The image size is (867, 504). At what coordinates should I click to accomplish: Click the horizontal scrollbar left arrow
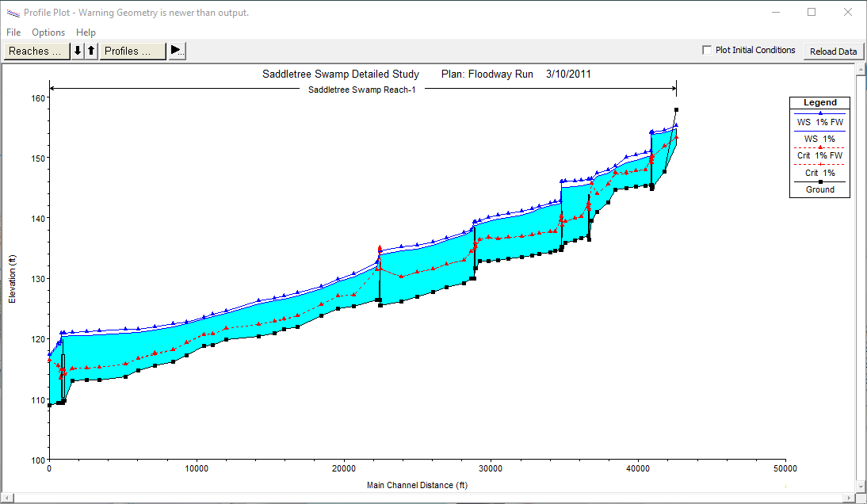pos(7,498)
